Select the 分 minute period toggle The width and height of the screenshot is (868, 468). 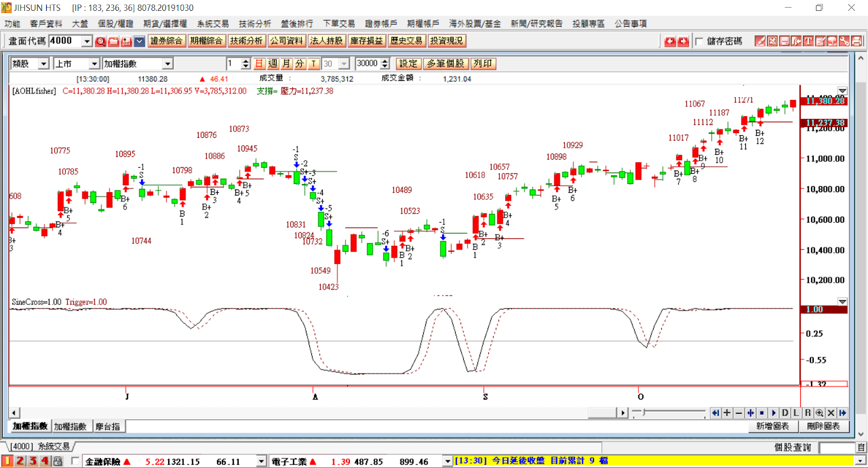coord(300,64)
